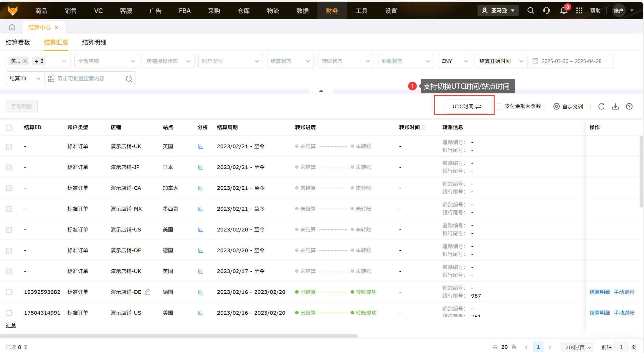Click the download export icon
The image size is (644, 354).
pyautogui.click(x=615, y=106)
